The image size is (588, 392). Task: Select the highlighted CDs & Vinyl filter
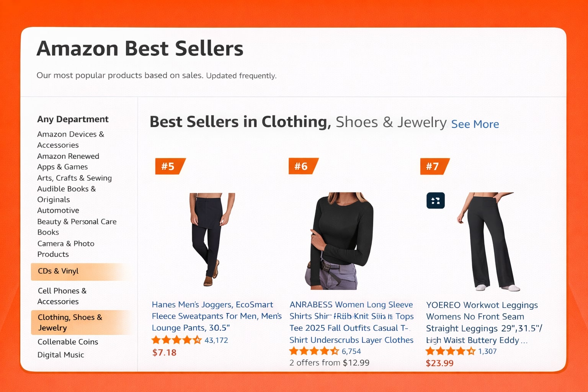coord(58,271)
